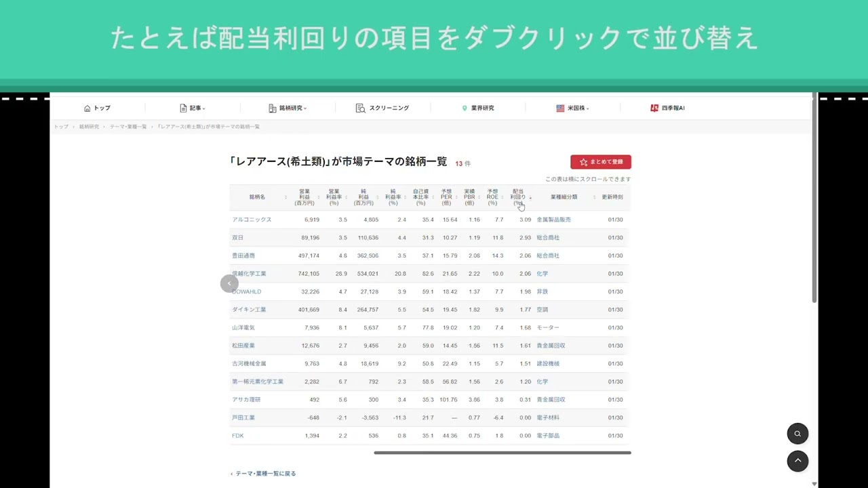Sort by 予想PER column

tap(446, 197)
